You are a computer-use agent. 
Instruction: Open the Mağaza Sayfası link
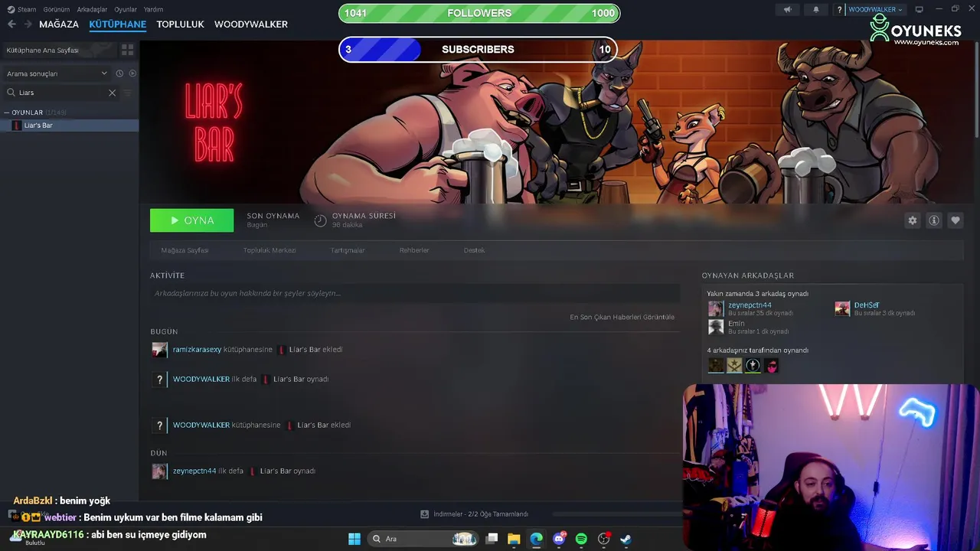185,250
